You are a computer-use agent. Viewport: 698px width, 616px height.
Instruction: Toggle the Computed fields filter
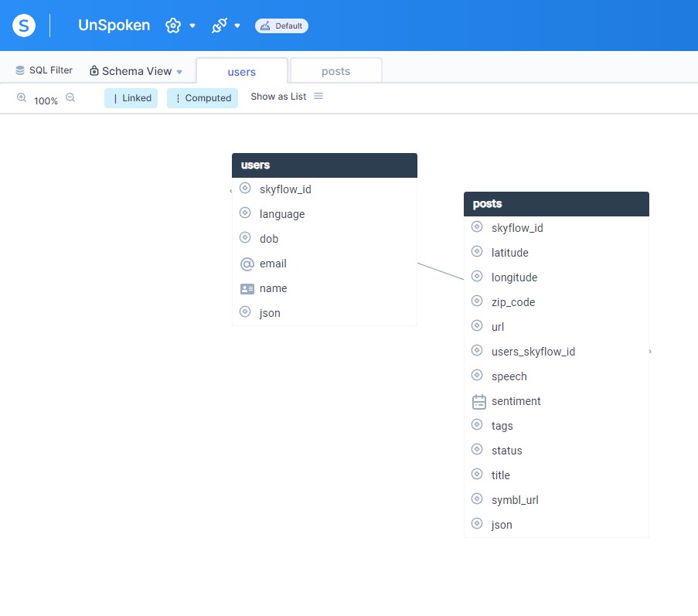tap(203, 98)
